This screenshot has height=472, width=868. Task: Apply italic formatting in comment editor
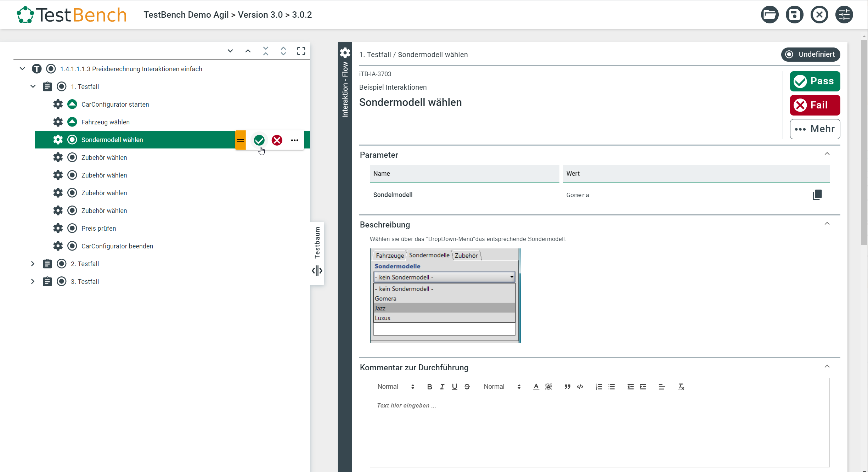pyautogui.click(x=442, y=387)
